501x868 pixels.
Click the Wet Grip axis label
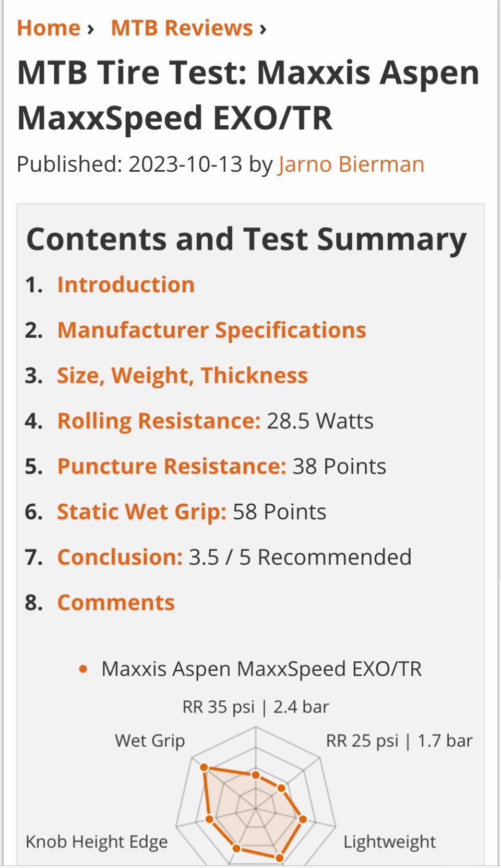pyautogui.click(x=150, y=741)
